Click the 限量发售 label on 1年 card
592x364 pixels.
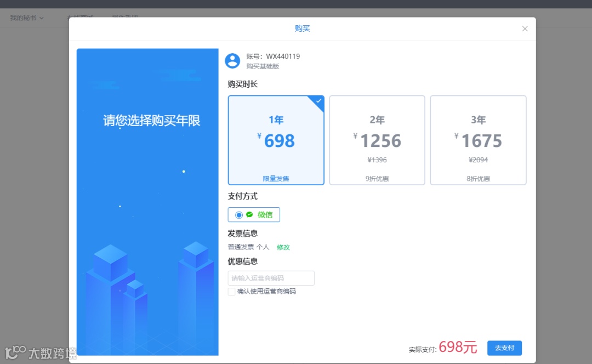point(276,179)
